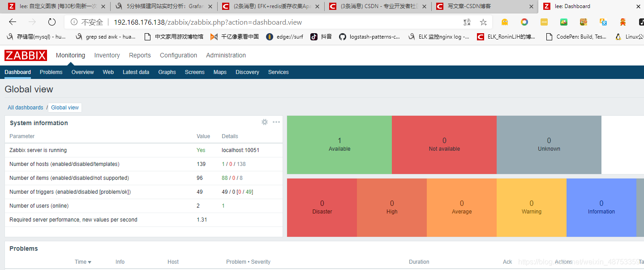Click the All dashboards breadcrumb link
The width and height of the screenshot is (644, 270).
(x=25, y=108)
